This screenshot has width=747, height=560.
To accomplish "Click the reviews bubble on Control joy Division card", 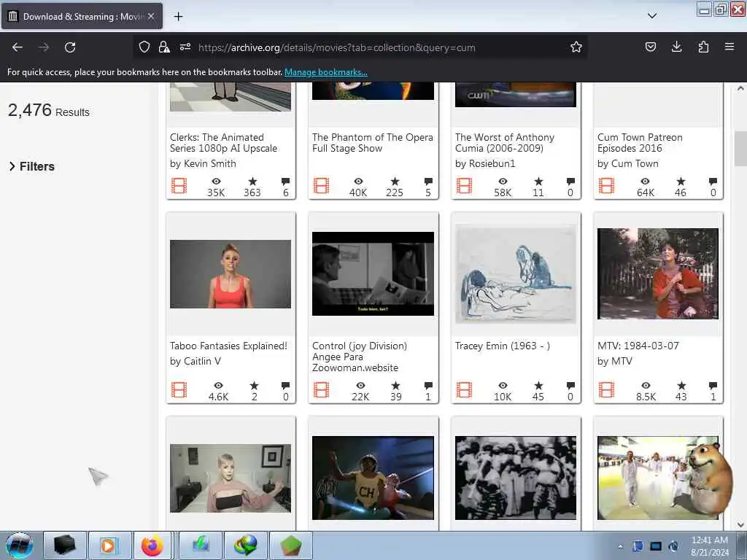I will [428, 386].
